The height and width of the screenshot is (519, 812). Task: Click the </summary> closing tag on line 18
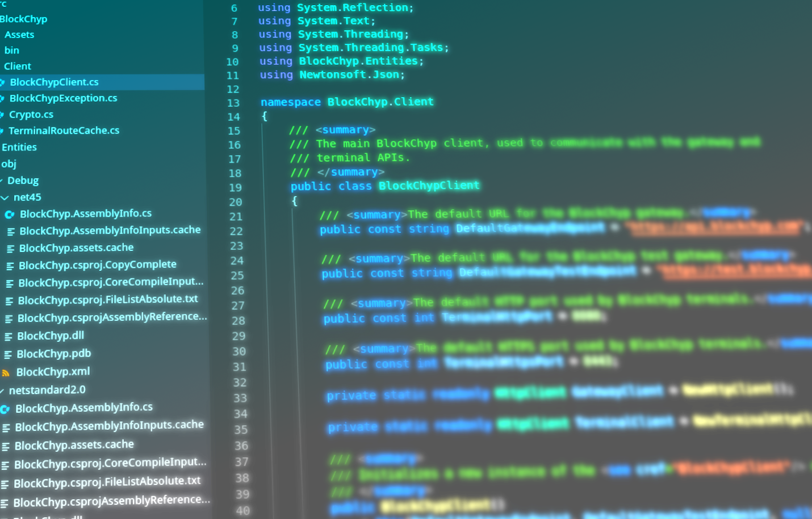point(351,172)
